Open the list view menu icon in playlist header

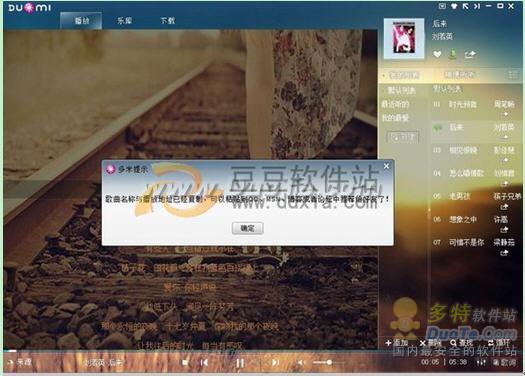pos(513,75)
